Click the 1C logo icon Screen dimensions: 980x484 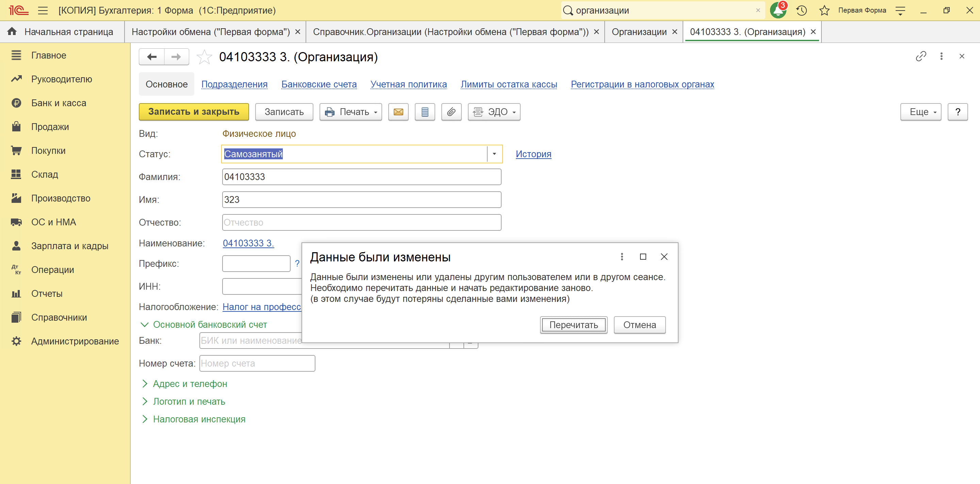click(x=19, y=10)
